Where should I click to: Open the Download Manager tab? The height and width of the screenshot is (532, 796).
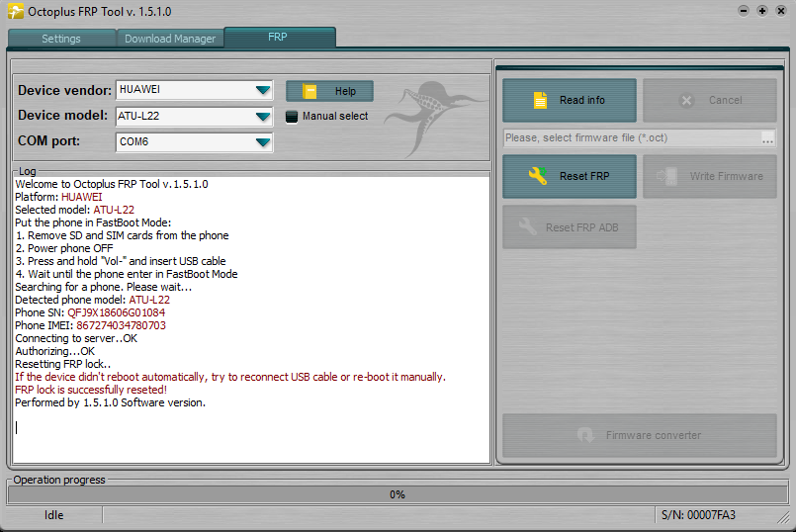tap(170, 39)
